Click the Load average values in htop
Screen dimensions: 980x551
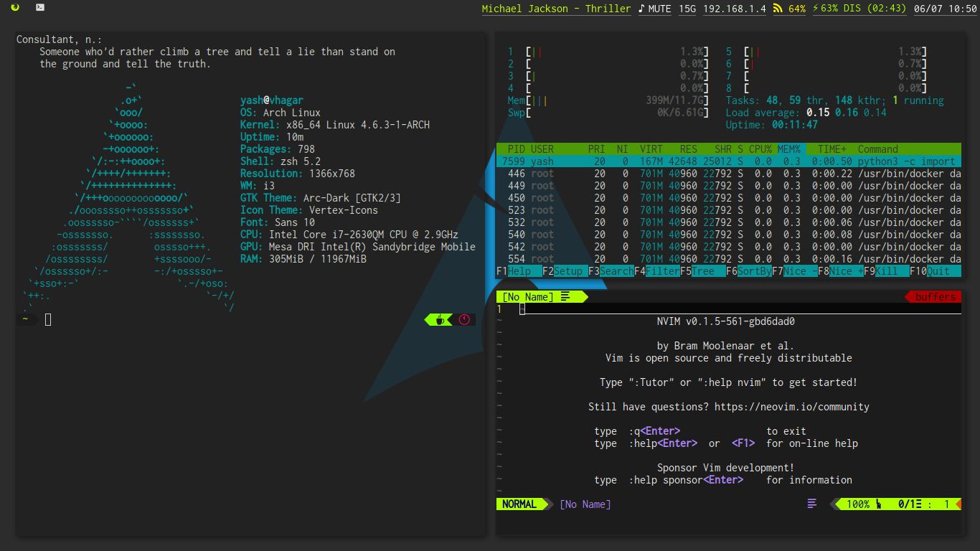click(x=847, y=113)
